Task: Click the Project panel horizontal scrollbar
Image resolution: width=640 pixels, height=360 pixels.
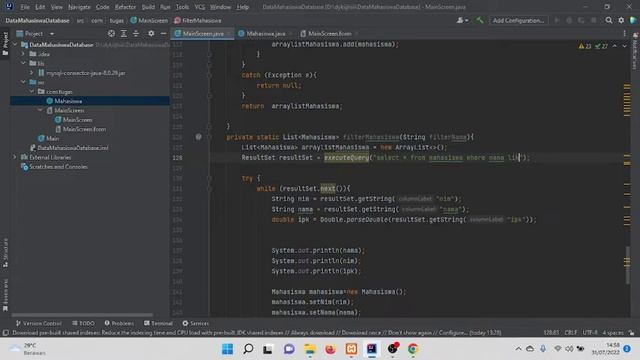Action: pos(82,315)
